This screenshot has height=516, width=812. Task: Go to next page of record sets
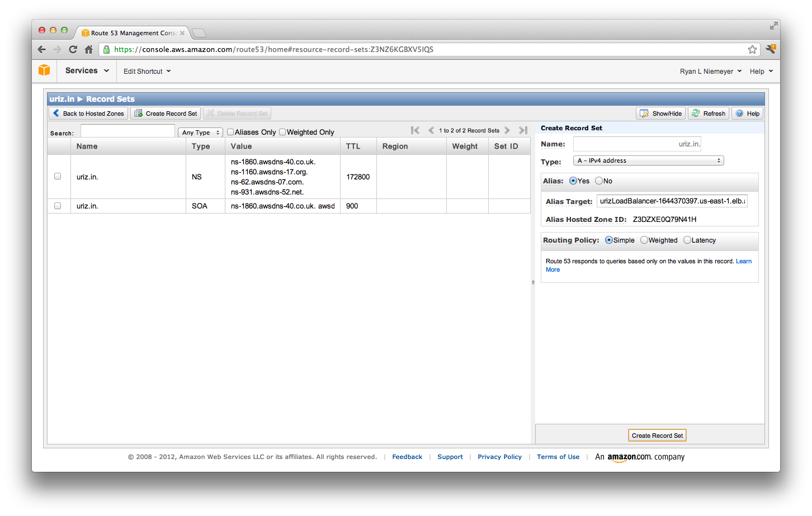pos(507,130)
